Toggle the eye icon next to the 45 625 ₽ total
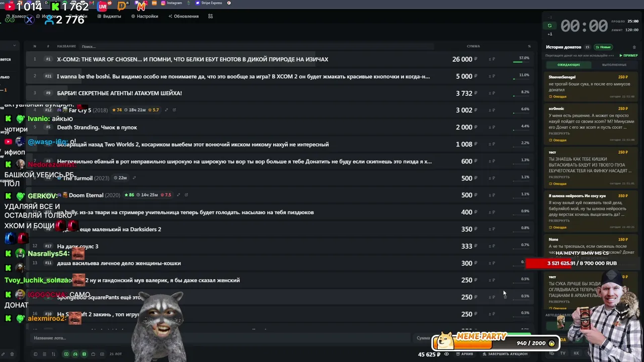The height and width of the screenshot is (362, 644). (446, 354)
